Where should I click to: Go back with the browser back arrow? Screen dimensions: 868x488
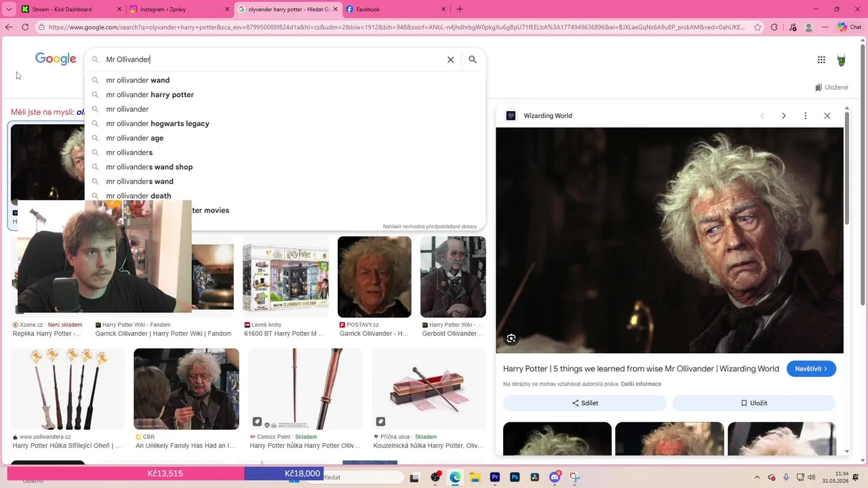tap(9, 27)
